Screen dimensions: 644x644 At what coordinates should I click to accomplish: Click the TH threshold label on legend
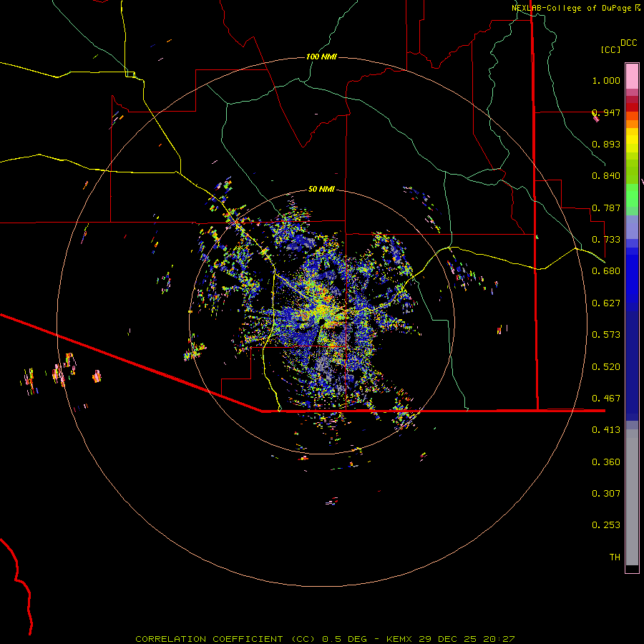[x=615, y=557]
